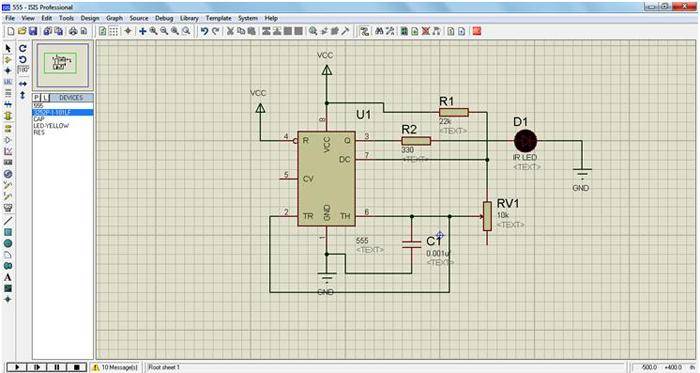
Task: Rotate clockwise using the rotation icon
Action: click(23, 48)
